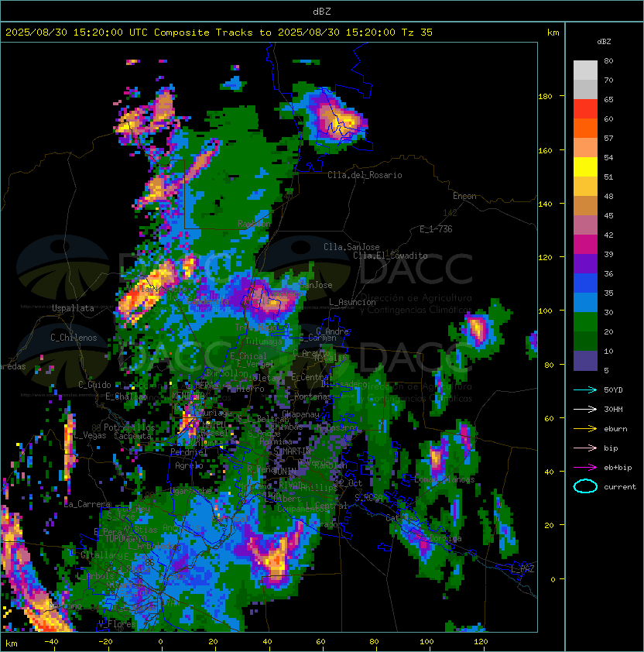The image size is (644, 652).
Task: Click the cyan 'current' ellipse legend icon
Action: [585, 486]
